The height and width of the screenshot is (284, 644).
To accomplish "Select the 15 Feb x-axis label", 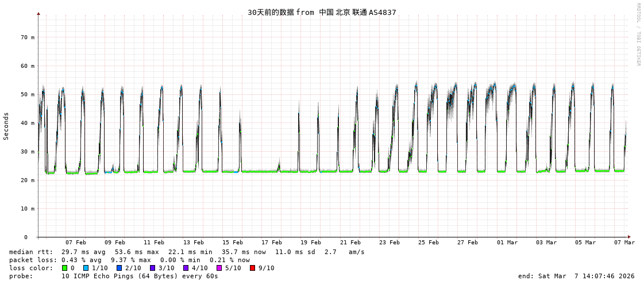I will coord(232,243).
